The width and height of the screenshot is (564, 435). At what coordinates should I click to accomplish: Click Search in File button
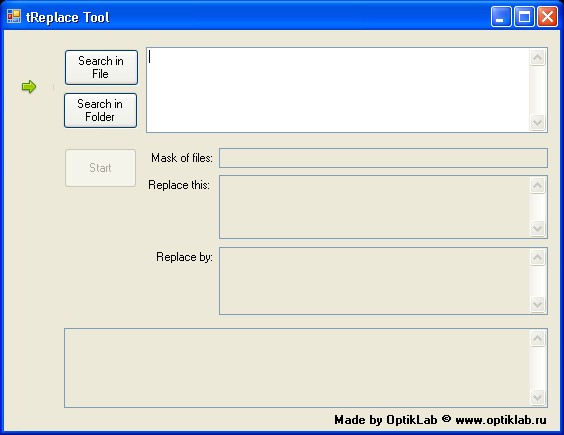tap(101, 67)
